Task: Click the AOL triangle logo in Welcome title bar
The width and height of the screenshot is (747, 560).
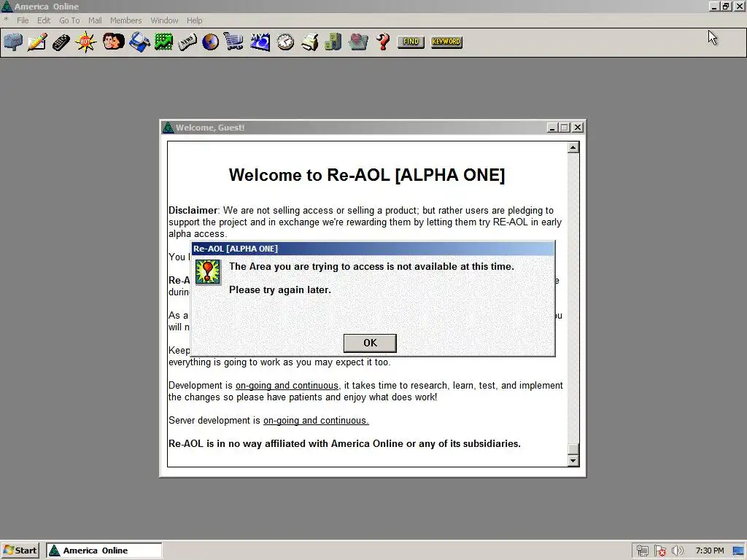Action: click(168, 128)
